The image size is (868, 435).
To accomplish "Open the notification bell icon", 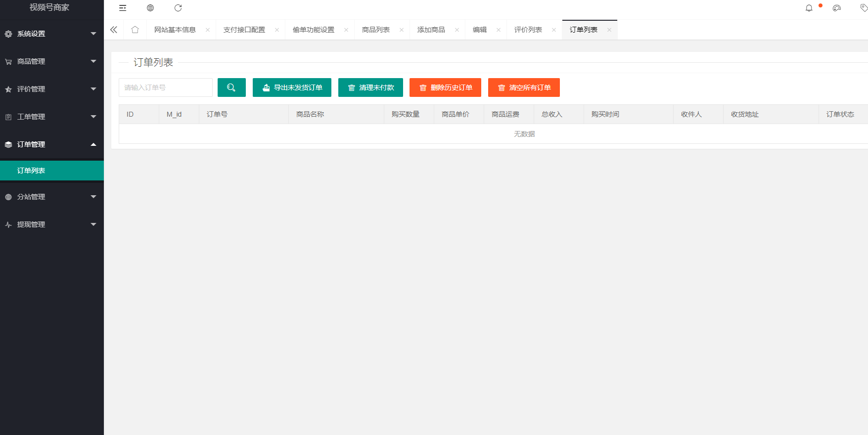I will pyautogui.click(x=809, y=8).
